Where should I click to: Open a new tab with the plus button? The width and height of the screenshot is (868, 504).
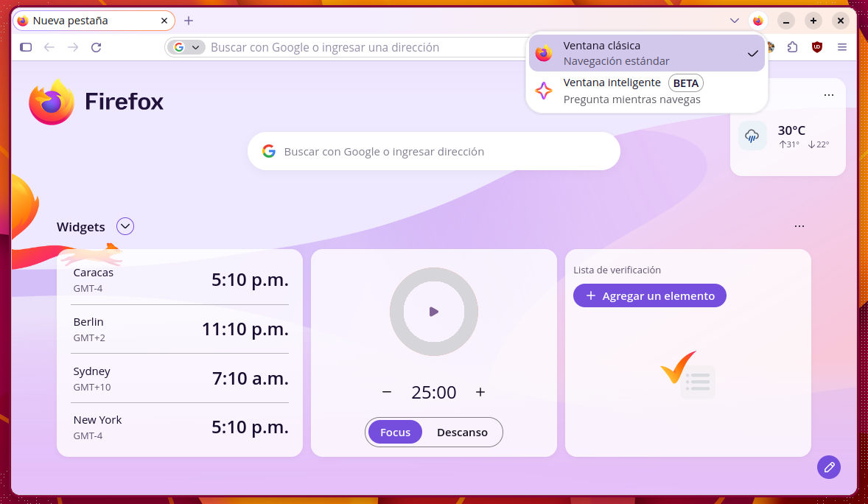coord(189,21)
